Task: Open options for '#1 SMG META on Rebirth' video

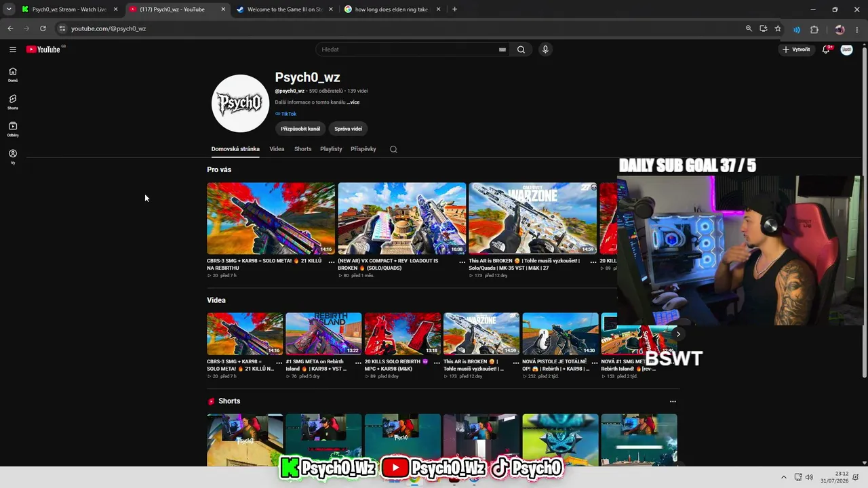Action: (358, 363)
